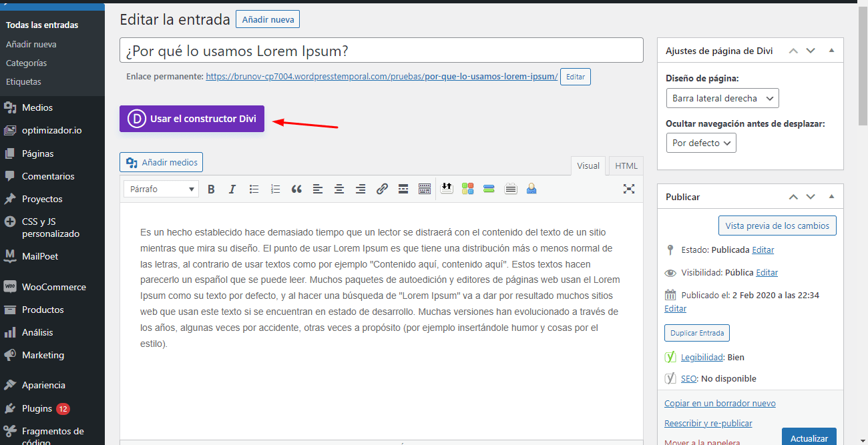Viewport: 868px width, 445px height.
Task: Open optimizador.io in the sidebar
Action: click(x=52, y=130)
